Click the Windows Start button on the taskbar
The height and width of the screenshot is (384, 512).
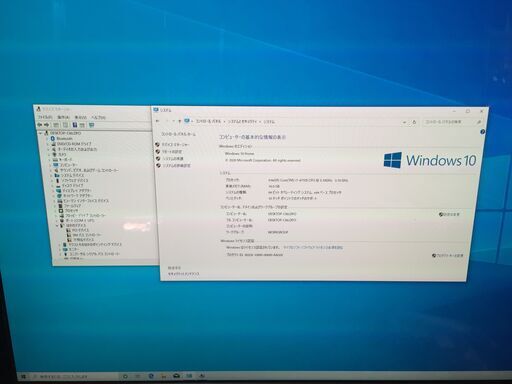[23, 376]
